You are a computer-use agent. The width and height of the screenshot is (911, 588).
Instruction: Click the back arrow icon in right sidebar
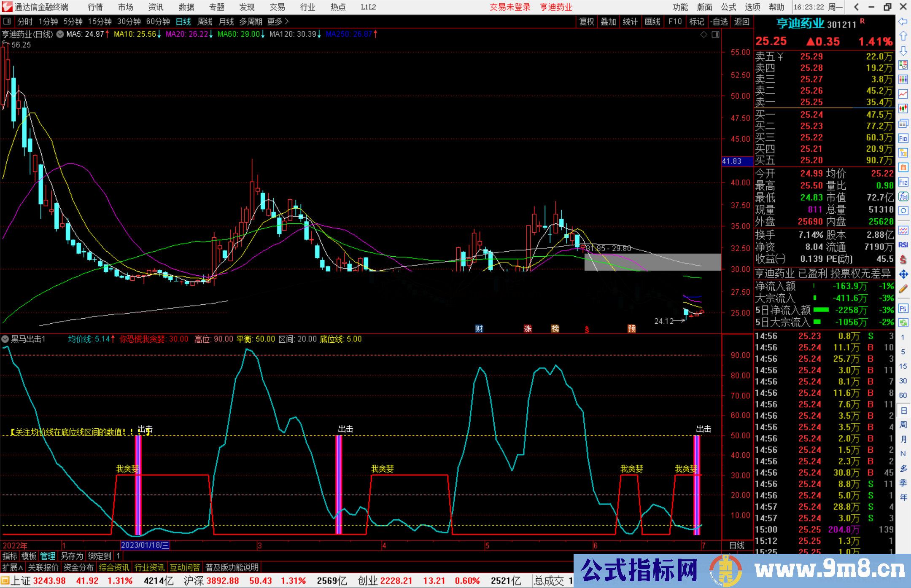tap(903, 21)
